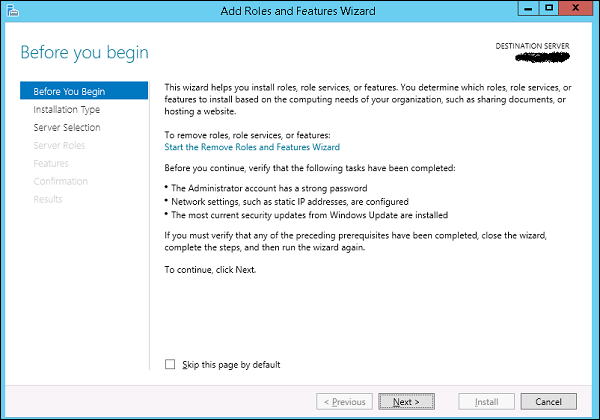
Task: Select the Server Roles step
Action: (x=59, y=146)
